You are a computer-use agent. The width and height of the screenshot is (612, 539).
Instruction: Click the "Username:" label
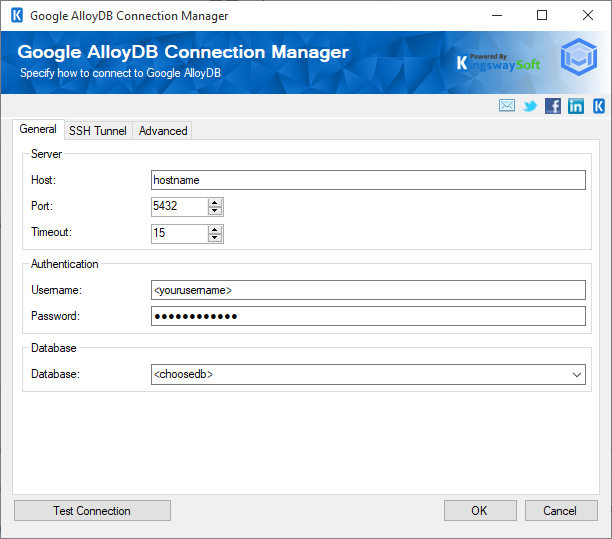pos(56,290)
